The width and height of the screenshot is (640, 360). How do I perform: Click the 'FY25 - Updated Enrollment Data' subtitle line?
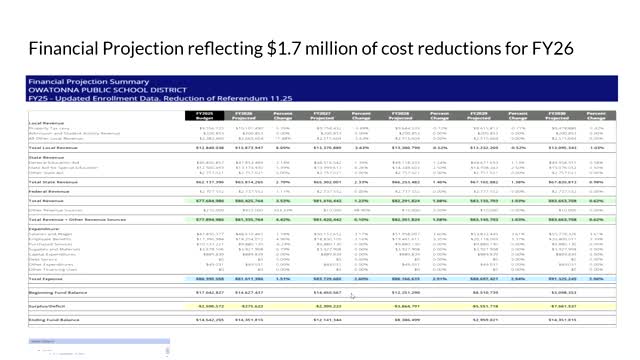coord(160,98)
